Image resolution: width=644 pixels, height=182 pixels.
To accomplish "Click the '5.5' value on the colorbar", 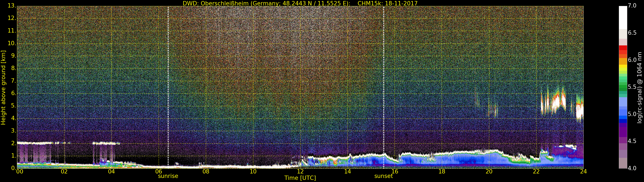I will [x=632, y=87].
